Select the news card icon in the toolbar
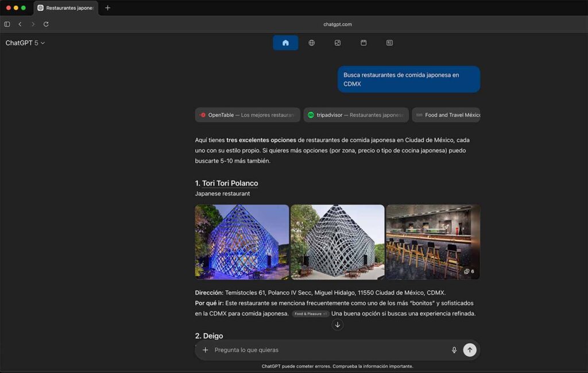Image resolution: width=588 pixels, height=373 pixels. coord(389,43)
